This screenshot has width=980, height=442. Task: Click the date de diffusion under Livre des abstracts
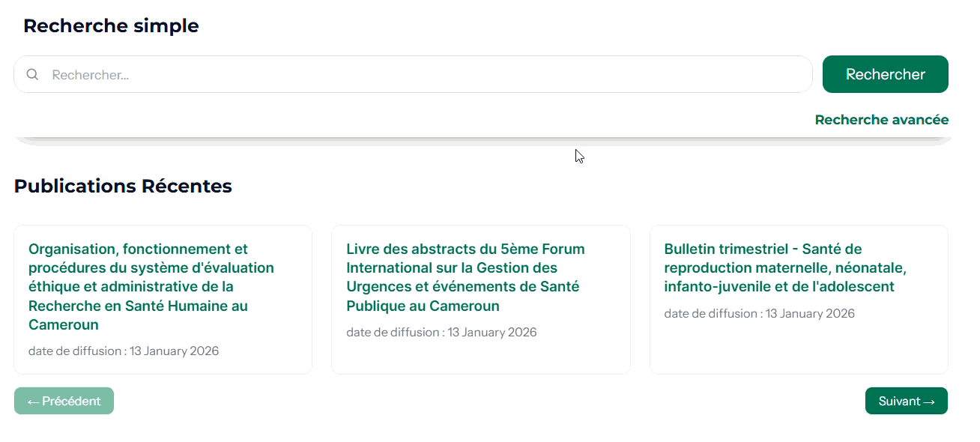[x=441, y=332]
